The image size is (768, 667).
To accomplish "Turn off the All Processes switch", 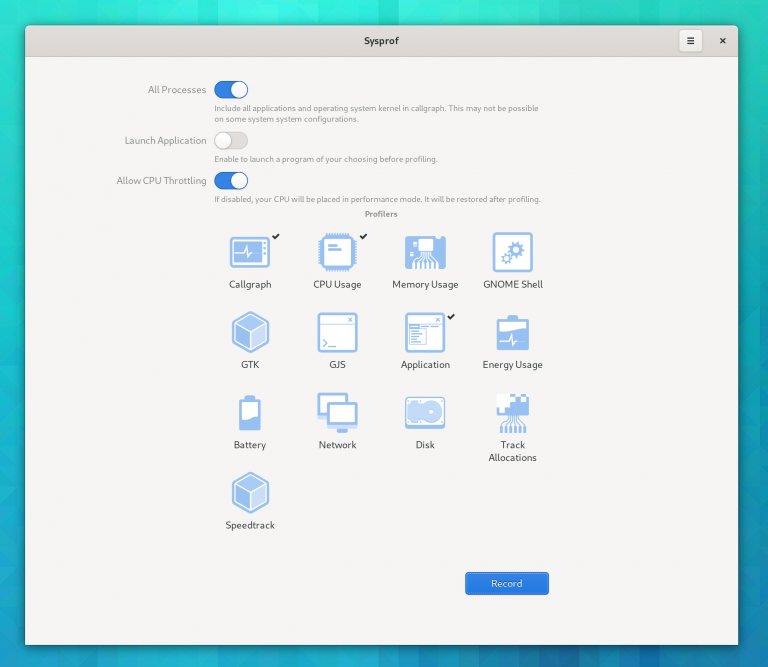I will click(231, 90).
